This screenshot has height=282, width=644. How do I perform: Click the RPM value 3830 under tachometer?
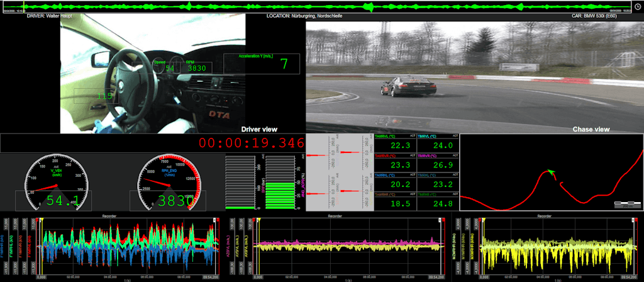click(176, 201)
